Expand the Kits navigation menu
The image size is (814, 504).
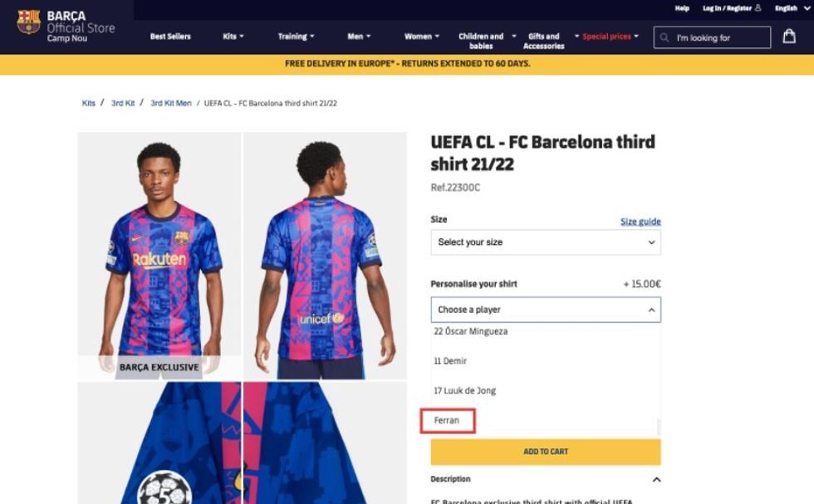point(233,37)
